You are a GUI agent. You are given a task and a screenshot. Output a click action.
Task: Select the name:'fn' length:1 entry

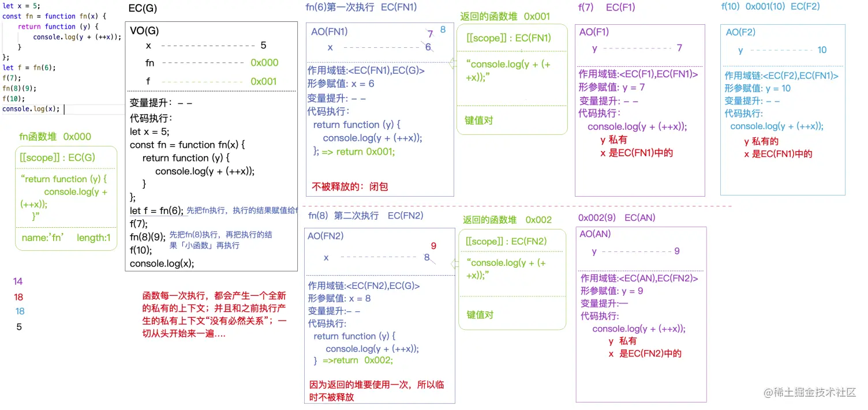point(64,238)
